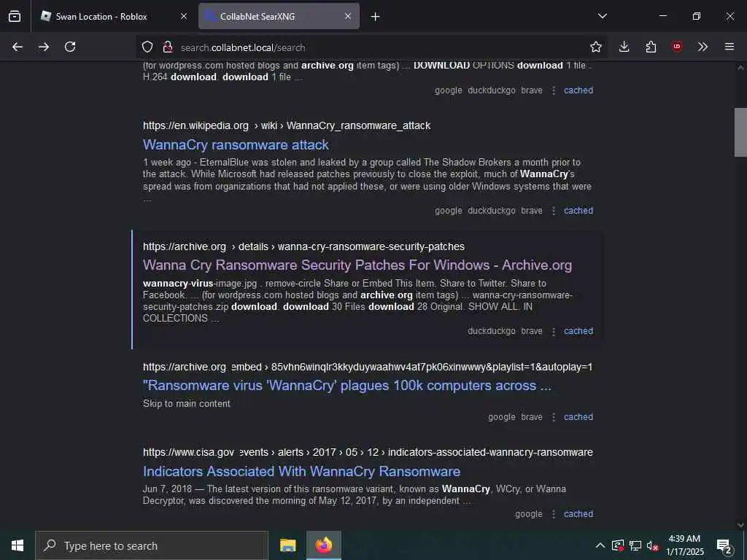Viewport: 747px width, 560px height.
Task: Open Indicators Associated With WannaCry Ransomware
Action: tap(301, 472)
